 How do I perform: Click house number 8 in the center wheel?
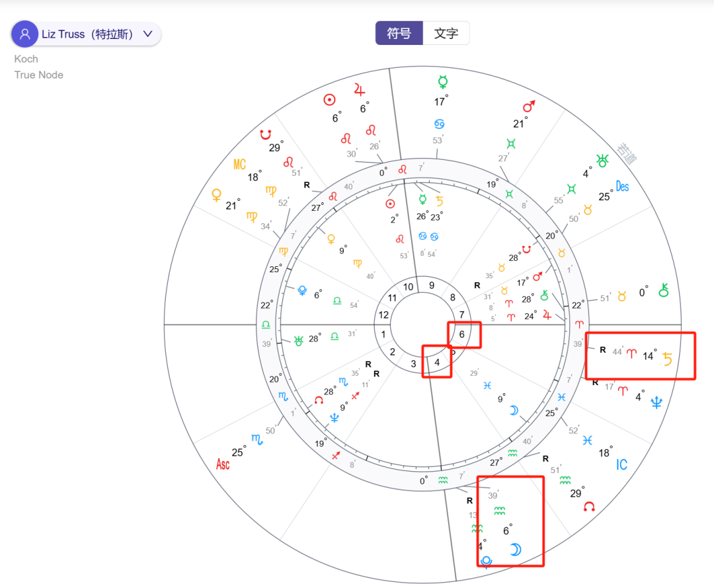(x=453, y=297)
